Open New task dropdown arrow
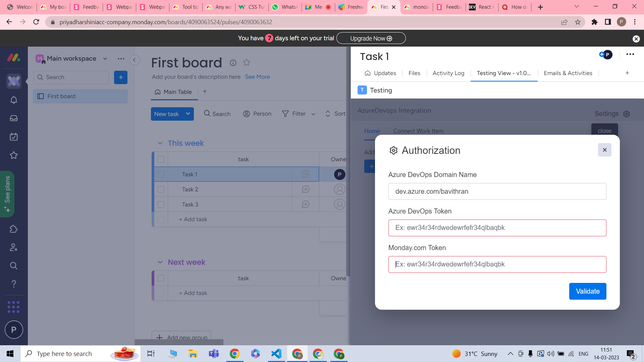The image size is (644, 362). tap(188, 114)
